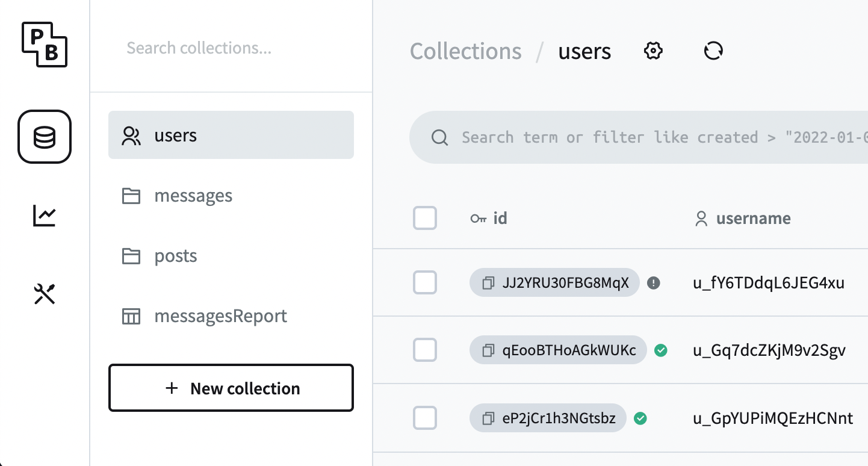Click the PocketBase logo icon

(x=45, y=45)
